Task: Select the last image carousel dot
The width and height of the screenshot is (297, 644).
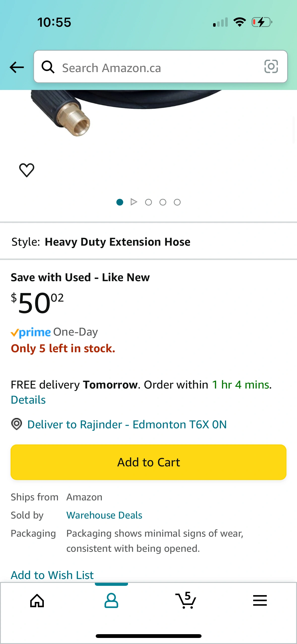Action: click(177, 202)
